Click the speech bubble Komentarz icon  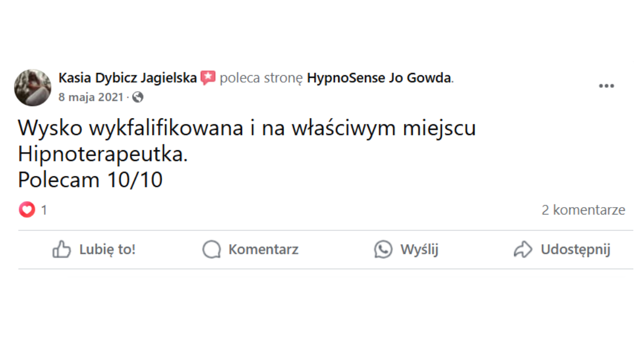pos(211,249)
